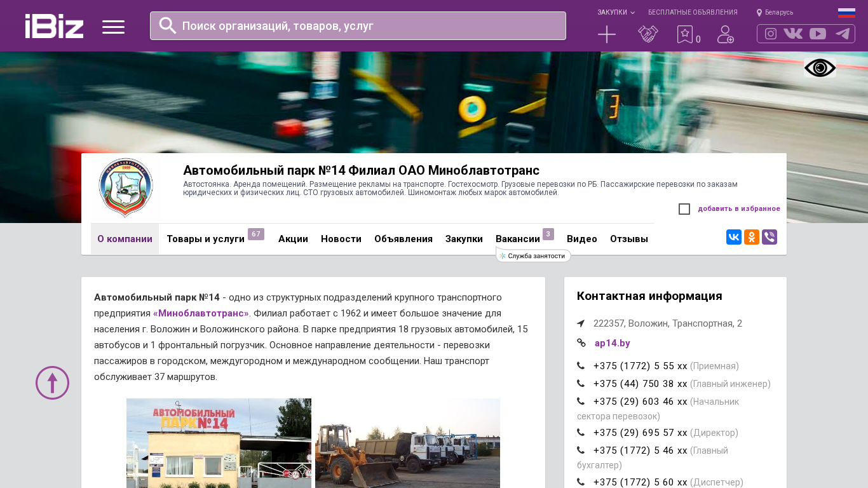This screenshot has height=488, width=868.
Task: Open the «Миноблавтотранс» link in description
Action: click(x=201, y=313)
